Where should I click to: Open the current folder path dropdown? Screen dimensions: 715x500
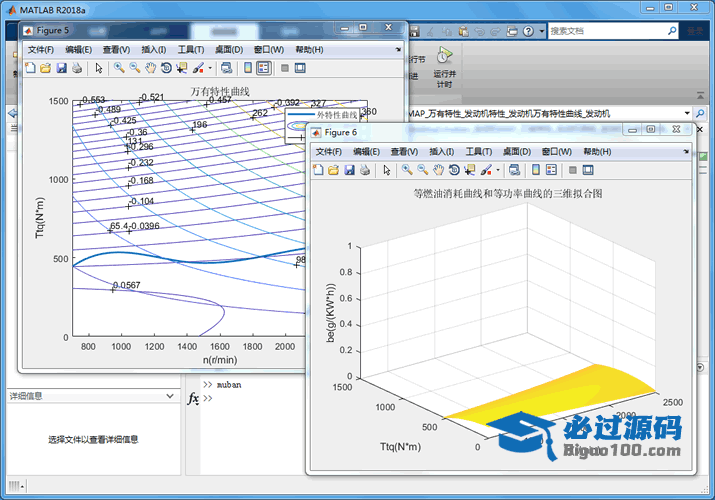[x=688, y=113]
